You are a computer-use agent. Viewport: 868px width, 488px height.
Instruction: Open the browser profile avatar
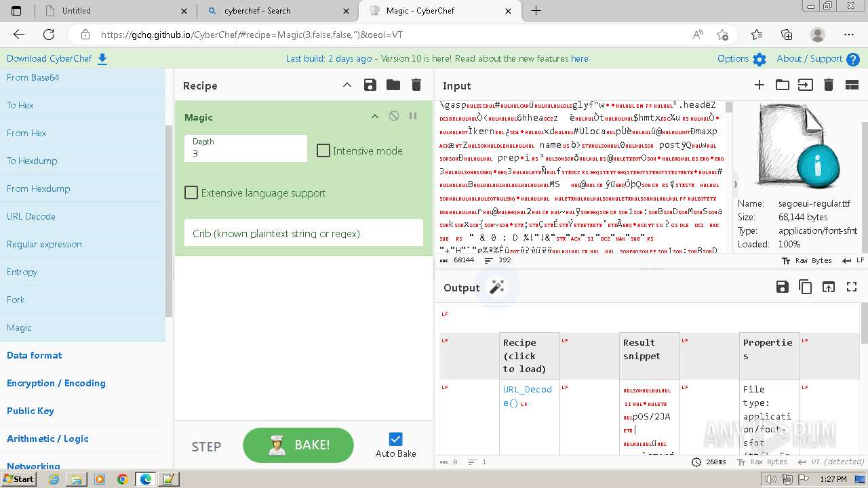click(818, 35)
